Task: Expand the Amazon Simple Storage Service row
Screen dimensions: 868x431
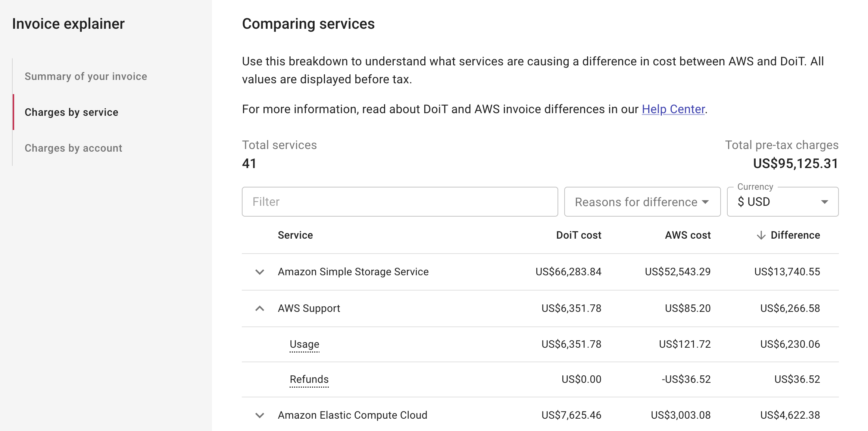Action: click(260, 272)
